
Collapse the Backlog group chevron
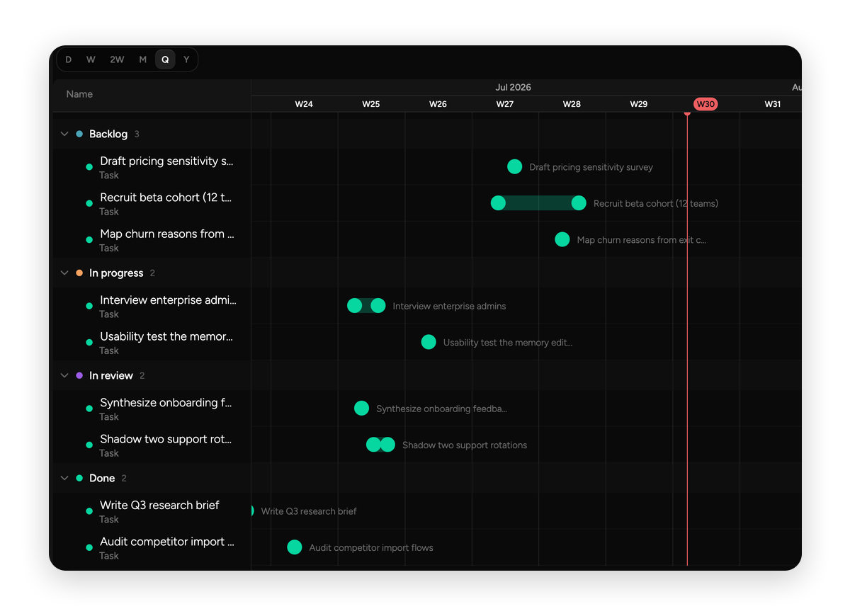click(x=64, y=134)
